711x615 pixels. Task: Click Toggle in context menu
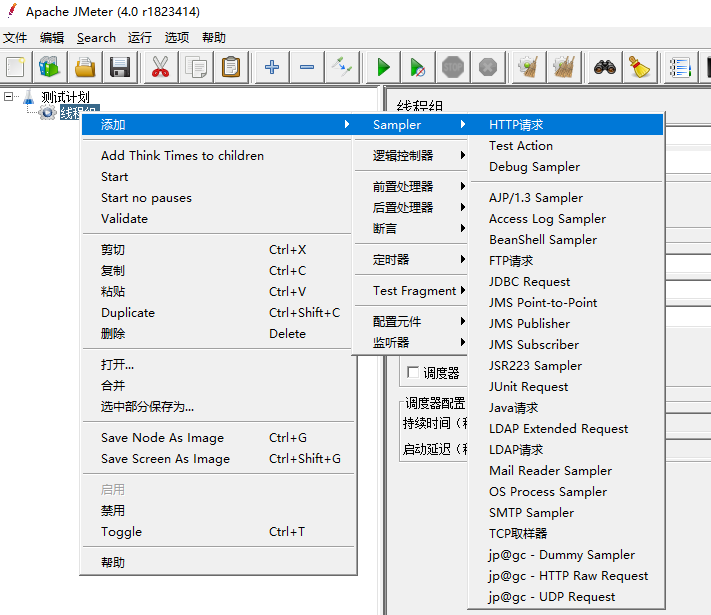click(x=217, y=532)
